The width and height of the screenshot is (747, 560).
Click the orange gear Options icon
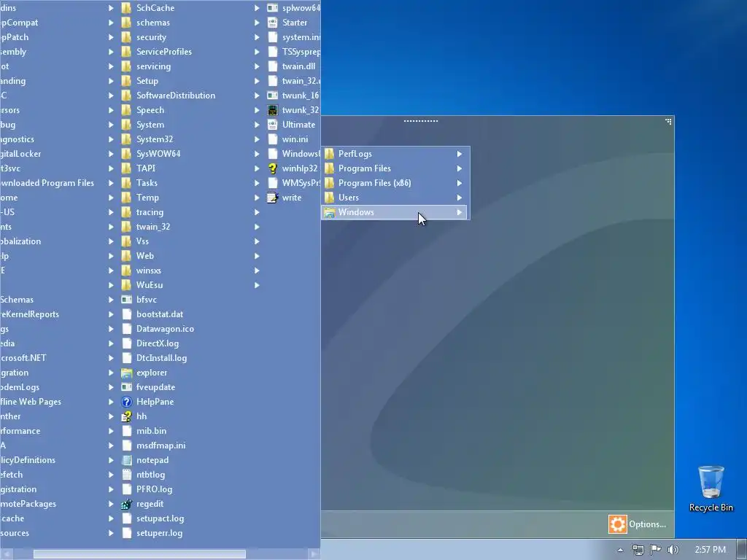617,524
